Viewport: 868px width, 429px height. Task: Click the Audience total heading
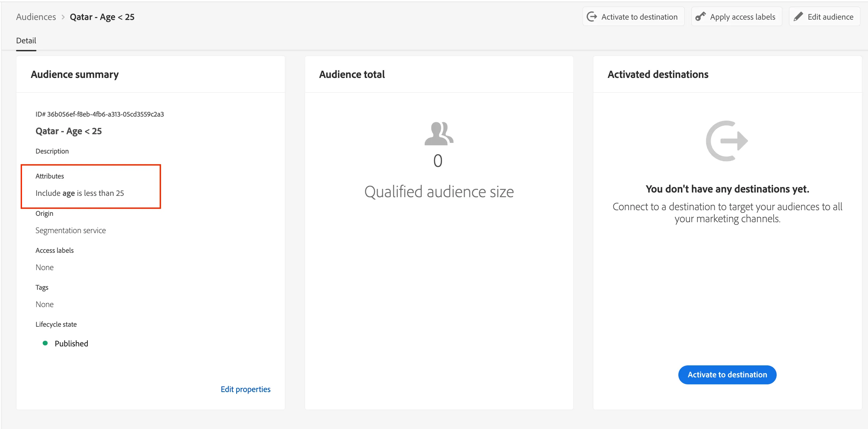(352, 74)
